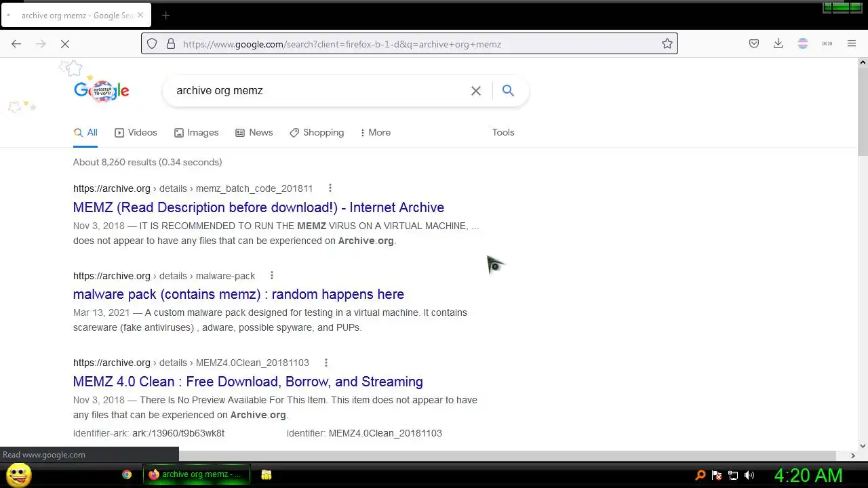Image resolution: width=868 pixels, height=488 pixels.
Task: Open the Firefox downloads panel
Action: pyautogui.click(x=778, y=44)
